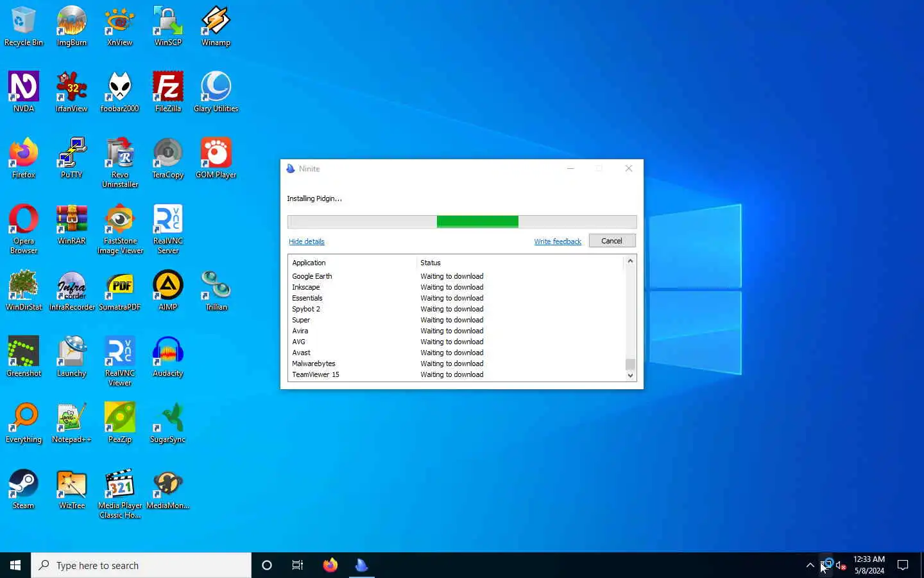924x578 pixels.
Task: Open the notification center icon
Action: point(903,565)
